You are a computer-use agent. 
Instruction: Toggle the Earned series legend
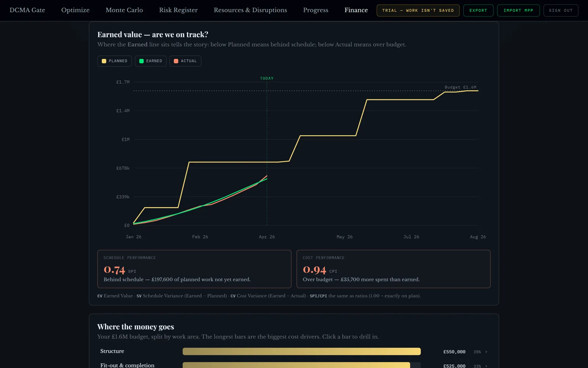tap(150, 61)
